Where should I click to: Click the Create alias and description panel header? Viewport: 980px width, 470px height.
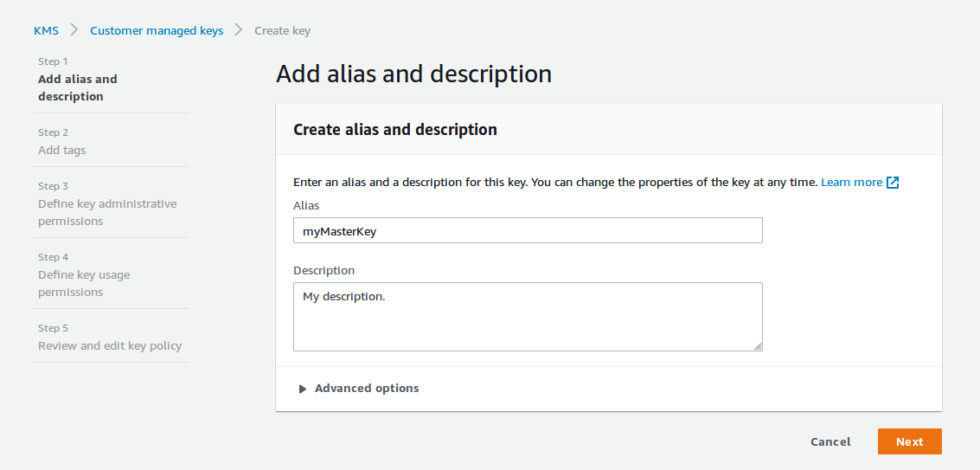[x=395, y=130]
